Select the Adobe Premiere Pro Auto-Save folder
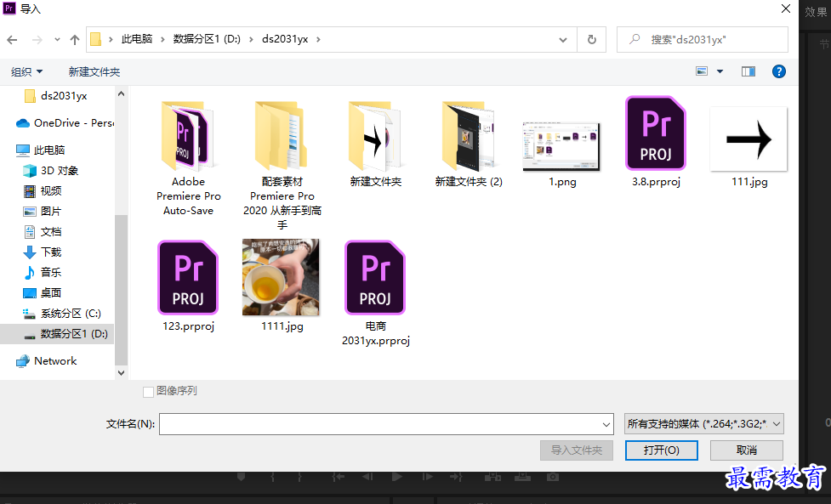 [188, 159]
